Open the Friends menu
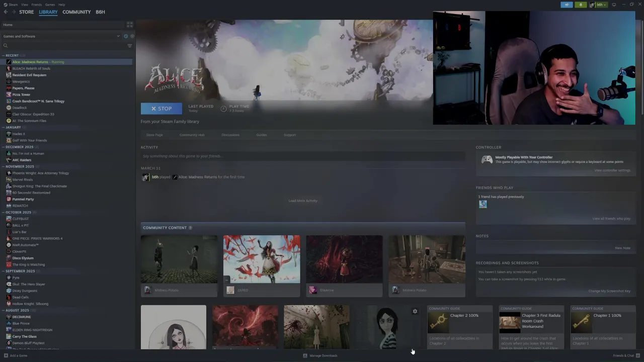Image resolution: width=644 pixels, height=362 pixels. click(x=37, y=5)
